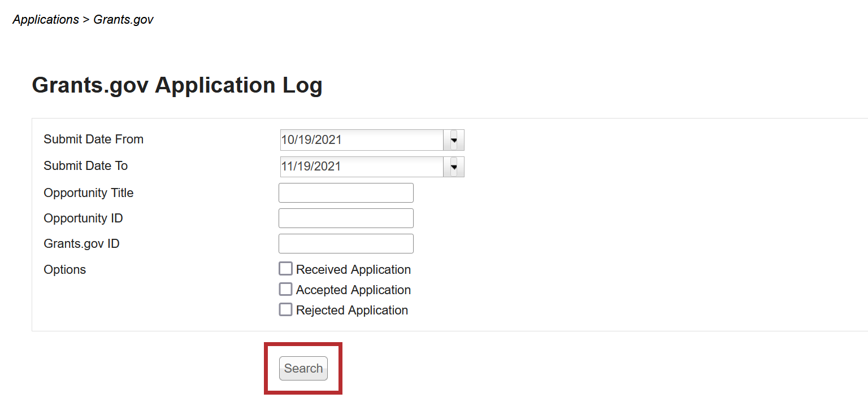Go to Applications in the breadcrumb
868x411 pixels.
pos(46,20)
